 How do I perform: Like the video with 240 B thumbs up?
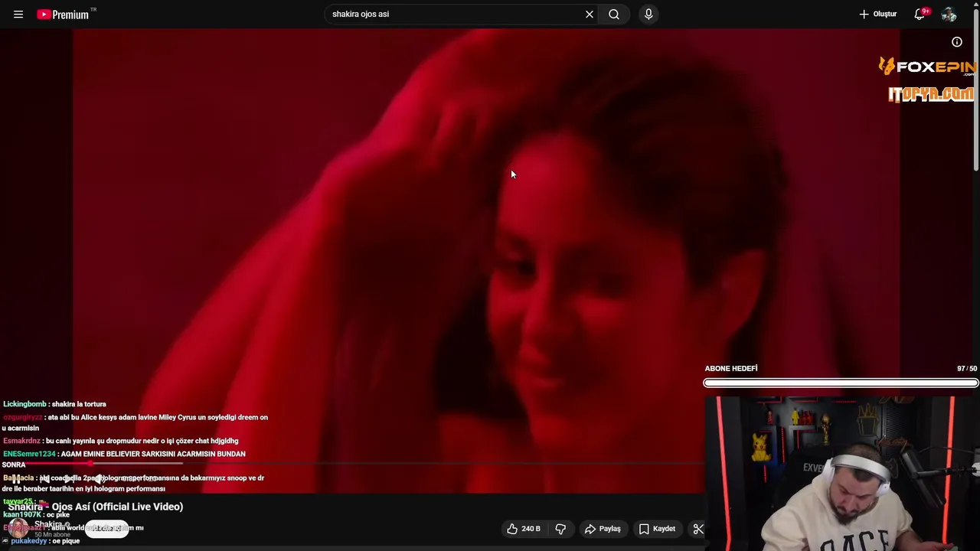coord(524,529)
